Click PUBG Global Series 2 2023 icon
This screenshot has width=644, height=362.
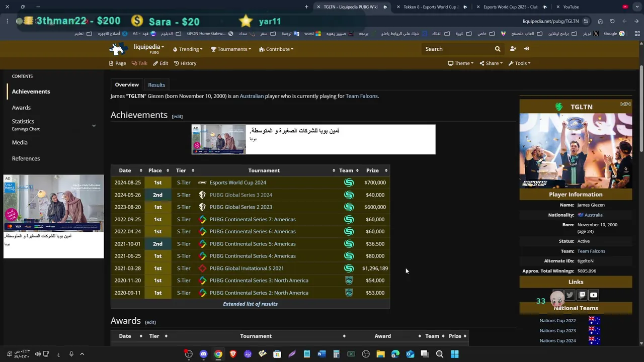[202, 207]
